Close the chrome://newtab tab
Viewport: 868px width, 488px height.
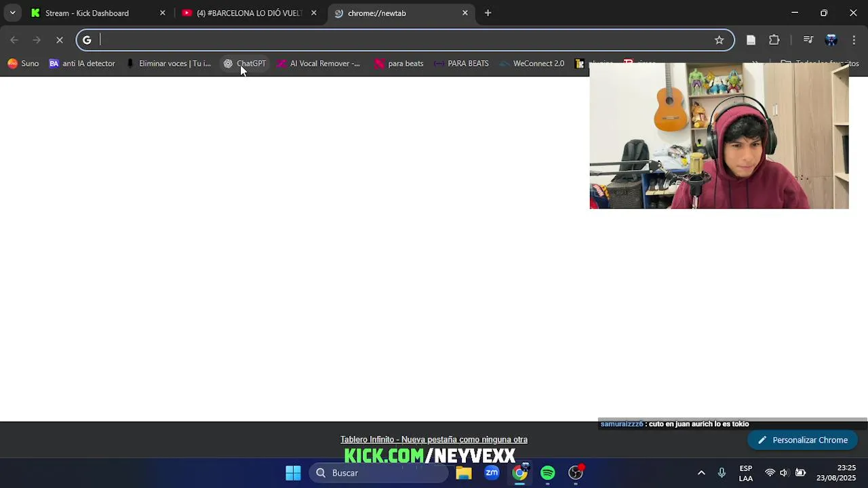(465, 13)
